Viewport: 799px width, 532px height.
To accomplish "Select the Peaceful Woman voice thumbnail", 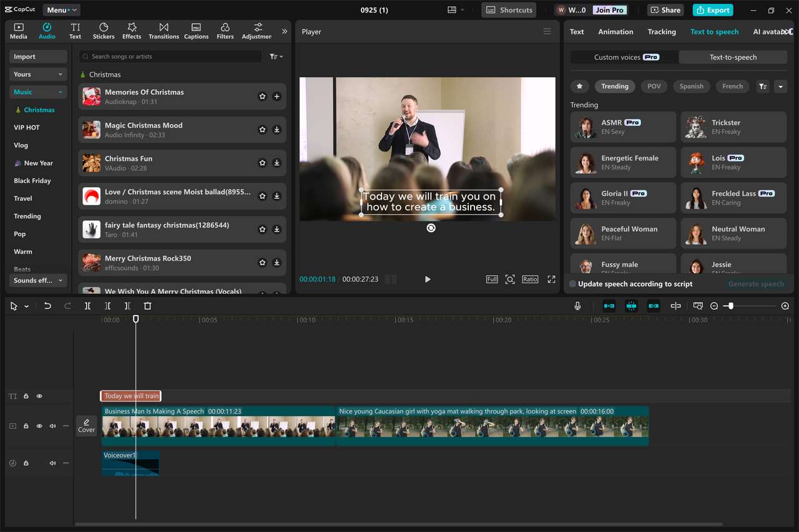I will click(x=585, y=233).
